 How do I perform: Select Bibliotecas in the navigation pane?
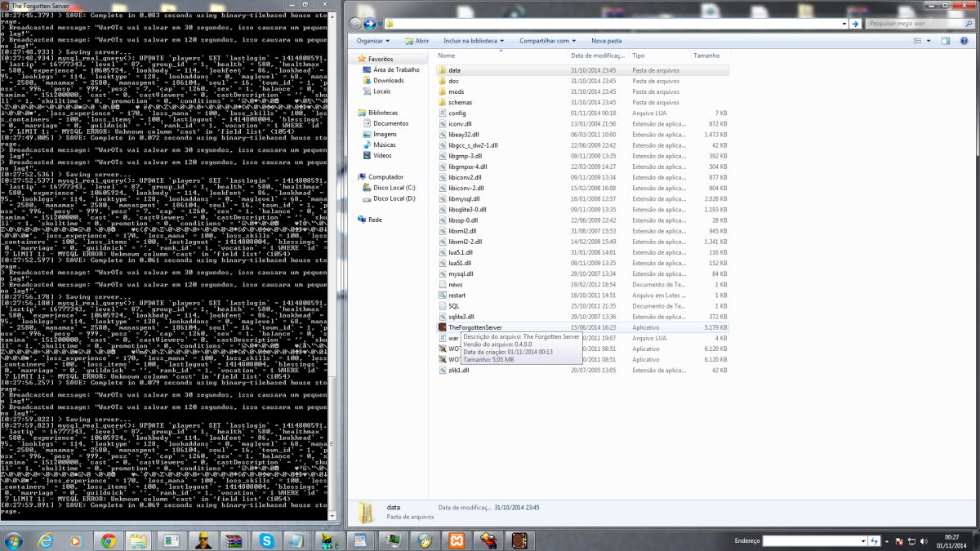(x=382, y=113)
